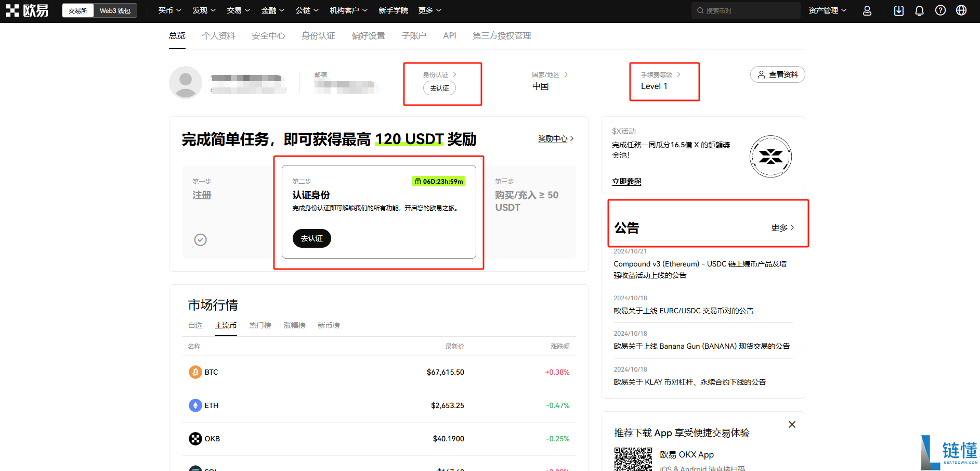The width and height of the screenshot is (980, 471).
Task: Open 新手学院 from the header
Action: [x=393, y=10]
